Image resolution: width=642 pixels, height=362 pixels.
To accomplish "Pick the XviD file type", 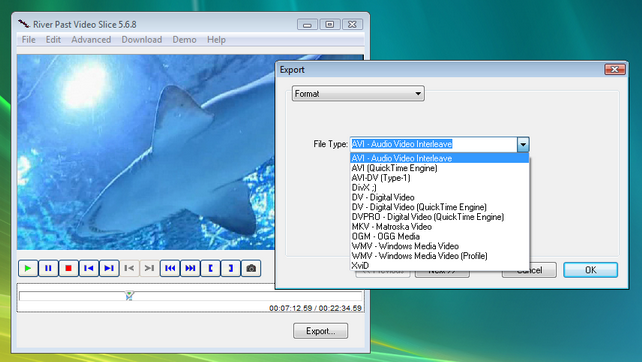I will (360, 265).
